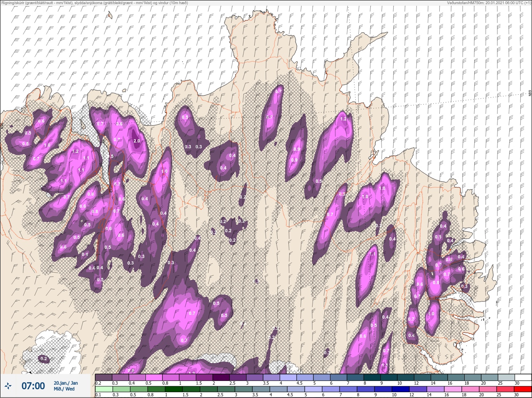
Task: Click the 2.0 precipitation value on the map
Action: 136,141
